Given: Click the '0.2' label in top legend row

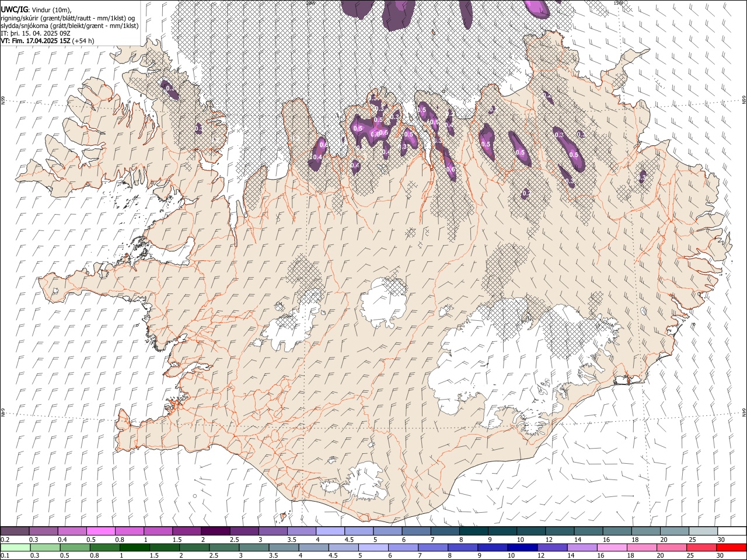Looking at the screenshot, I should [5, 540].
